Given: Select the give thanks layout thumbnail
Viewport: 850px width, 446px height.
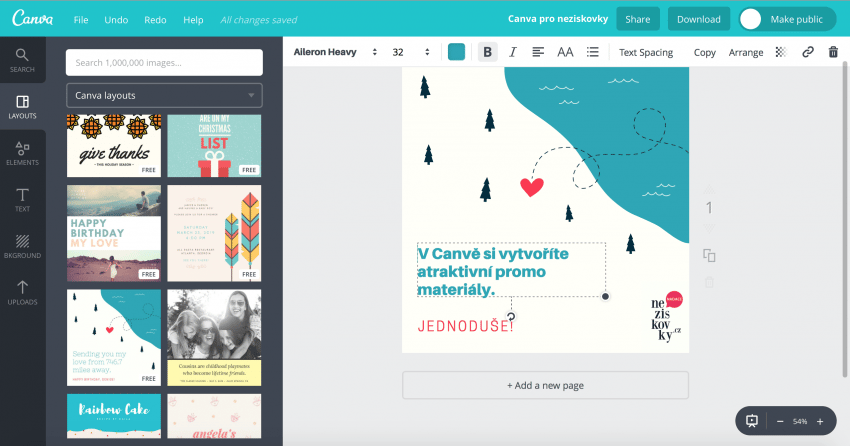Looking at the screenshot, I should click(x=114, y=146).
